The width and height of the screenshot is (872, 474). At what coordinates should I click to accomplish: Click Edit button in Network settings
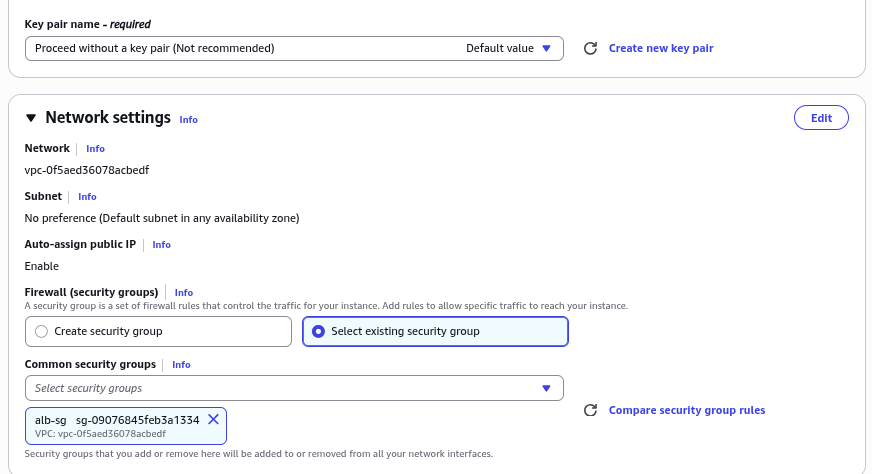(821, 118)
